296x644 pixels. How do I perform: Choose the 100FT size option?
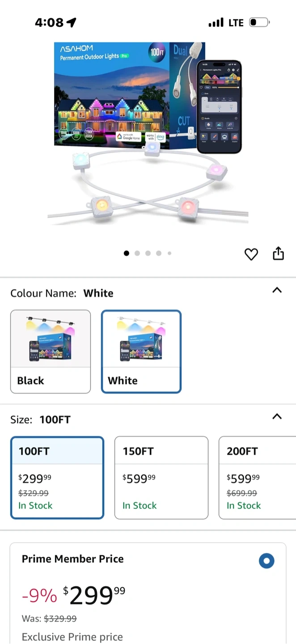pyautogui.click(x=57, y=478)
